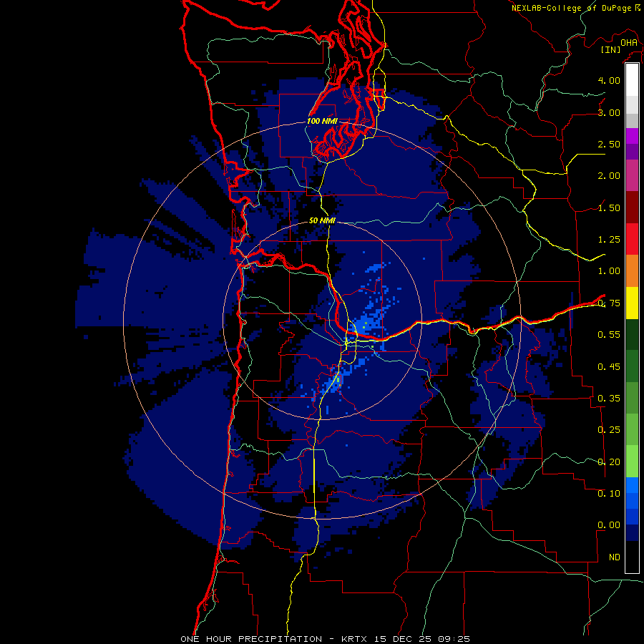Click the 0.10 legend value
The image size is (644, 644).
(609, 494)
